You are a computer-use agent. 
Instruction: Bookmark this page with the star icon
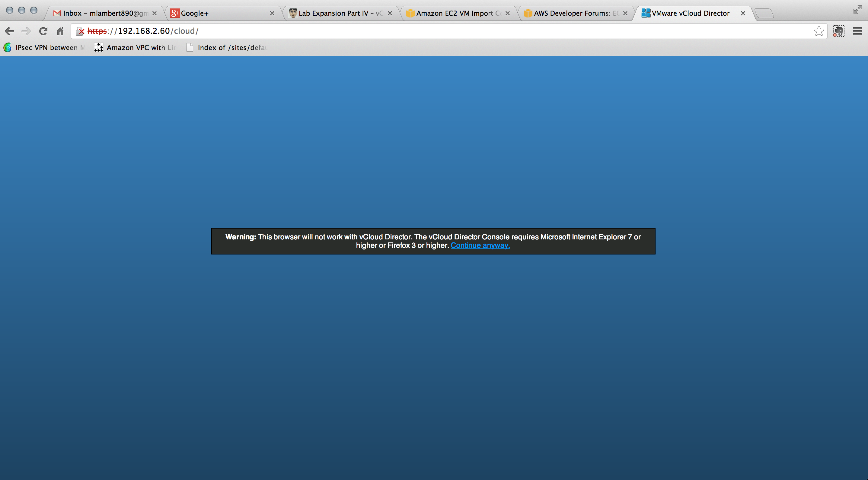[x=819, y=31]
